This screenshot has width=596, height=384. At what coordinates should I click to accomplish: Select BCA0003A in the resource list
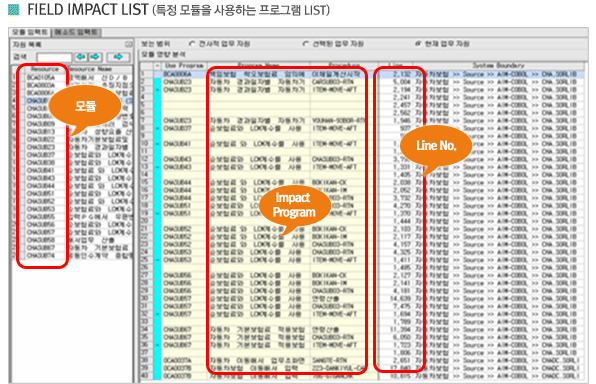(x=41, y=85)
